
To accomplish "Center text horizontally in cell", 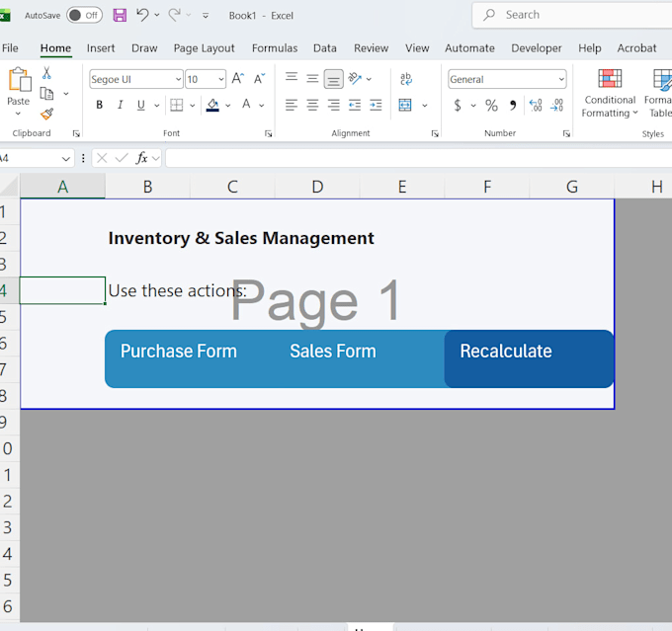I will coord(312,105).
